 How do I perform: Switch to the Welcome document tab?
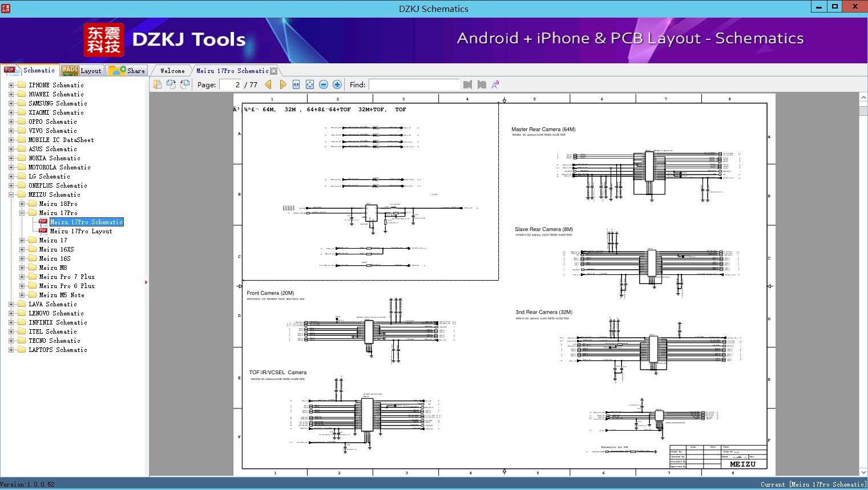click(x=172, y=71)
